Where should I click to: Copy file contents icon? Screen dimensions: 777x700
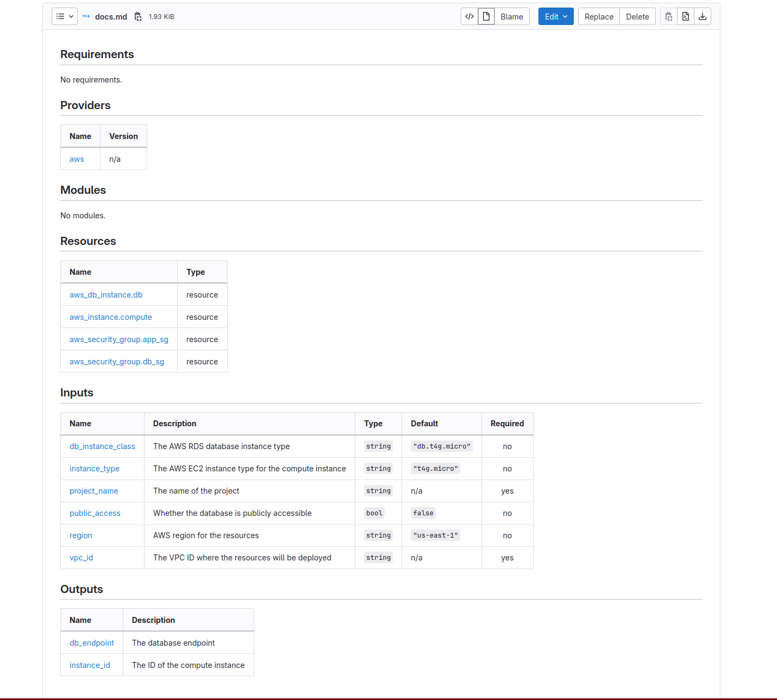click(669, 16)
